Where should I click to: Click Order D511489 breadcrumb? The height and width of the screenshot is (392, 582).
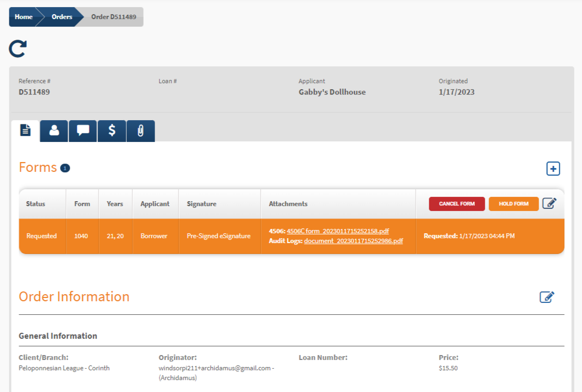(x=114, y=17)
